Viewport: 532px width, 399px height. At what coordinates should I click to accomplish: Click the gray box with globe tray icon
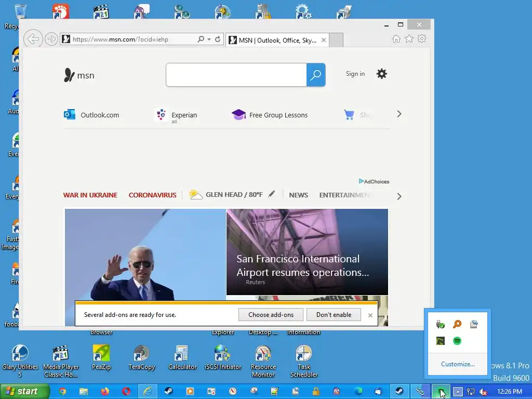point(474,324)
